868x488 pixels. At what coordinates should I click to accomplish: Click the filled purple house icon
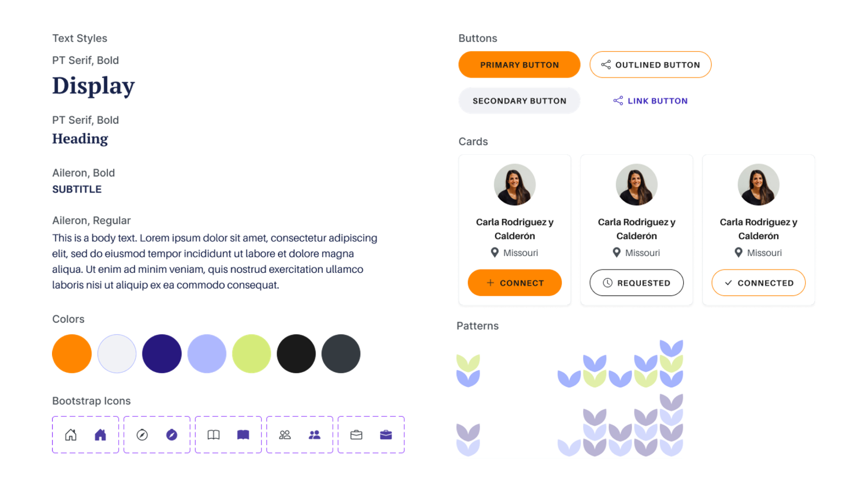coord(100,435)
